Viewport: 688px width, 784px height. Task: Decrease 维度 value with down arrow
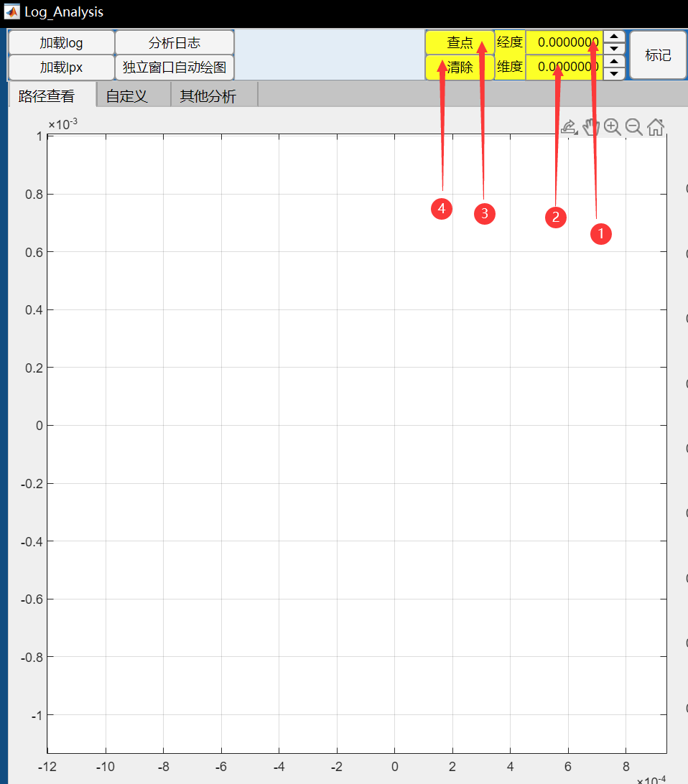click(x=614, y=73)
